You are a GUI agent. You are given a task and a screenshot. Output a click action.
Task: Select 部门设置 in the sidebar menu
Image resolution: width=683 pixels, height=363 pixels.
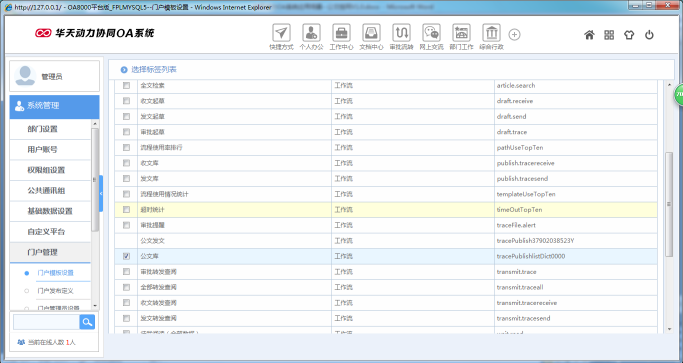(50, 129)
